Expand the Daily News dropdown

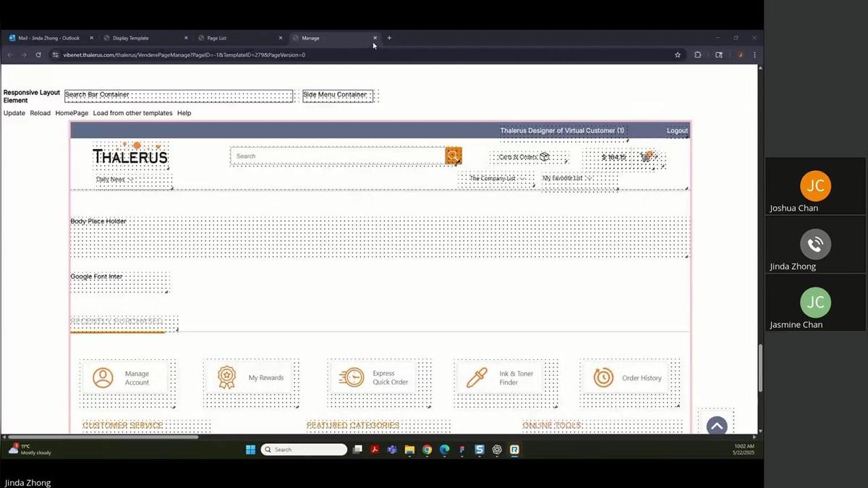tap(111, 179)
